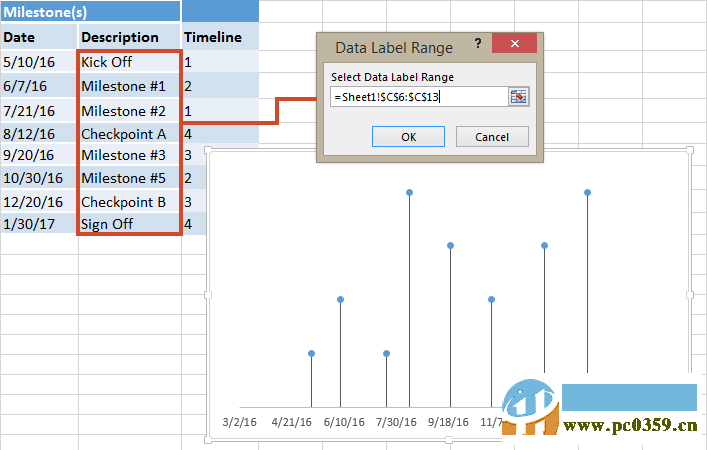
Task: Click the chart's bottom-middle resize handle
Action: (x=449, y=439)
